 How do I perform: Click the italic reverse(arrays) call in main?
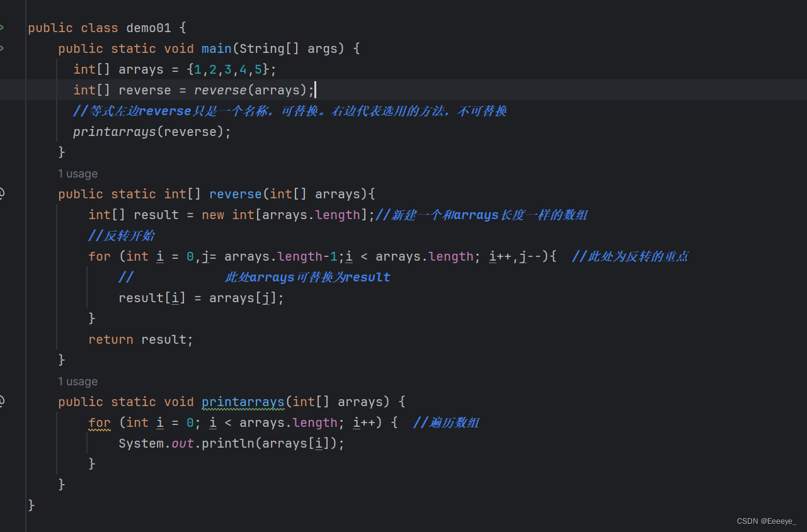pyautogui.click(x=251, y=90)
